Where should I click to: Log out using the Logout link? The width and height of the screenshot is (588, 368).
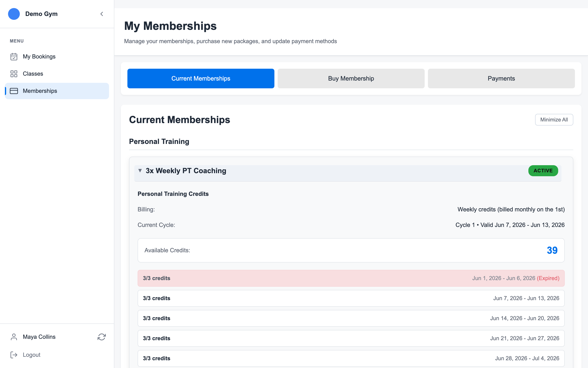(32, 355)
